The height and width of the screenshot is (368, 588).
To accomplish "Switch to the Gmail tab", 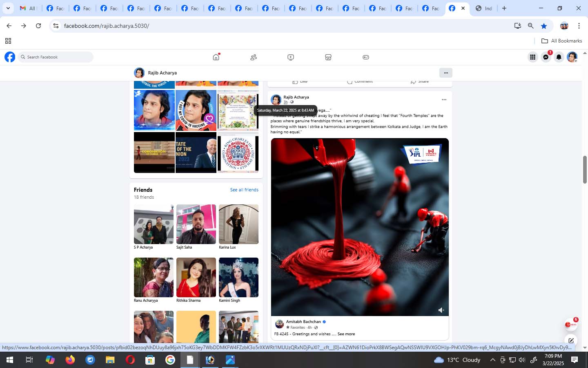I will (x=28, y=8).
